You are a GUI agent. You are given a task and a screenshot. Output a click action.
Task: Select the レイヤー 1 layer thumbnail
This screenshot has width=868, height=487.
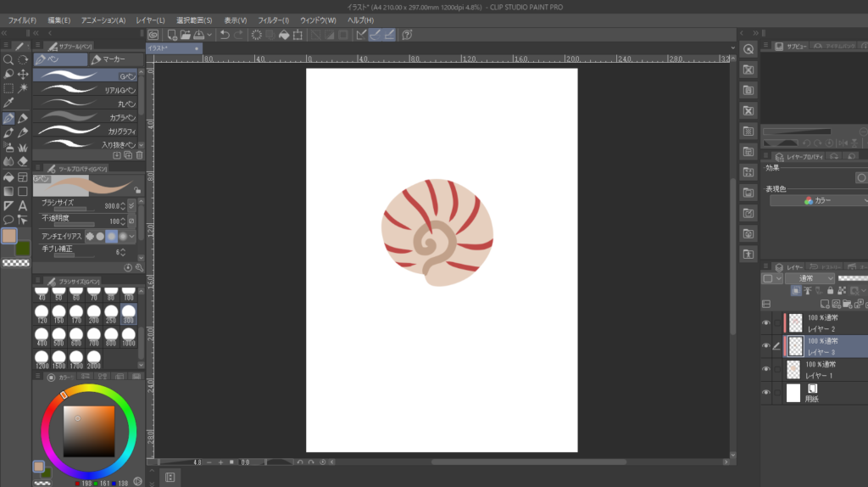pos(793,369)
